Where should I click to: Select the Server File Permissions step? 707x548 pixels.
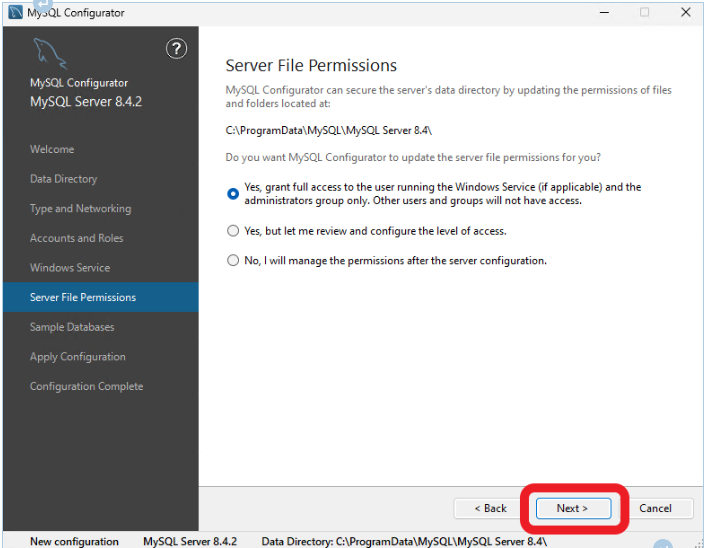[83, 297]
